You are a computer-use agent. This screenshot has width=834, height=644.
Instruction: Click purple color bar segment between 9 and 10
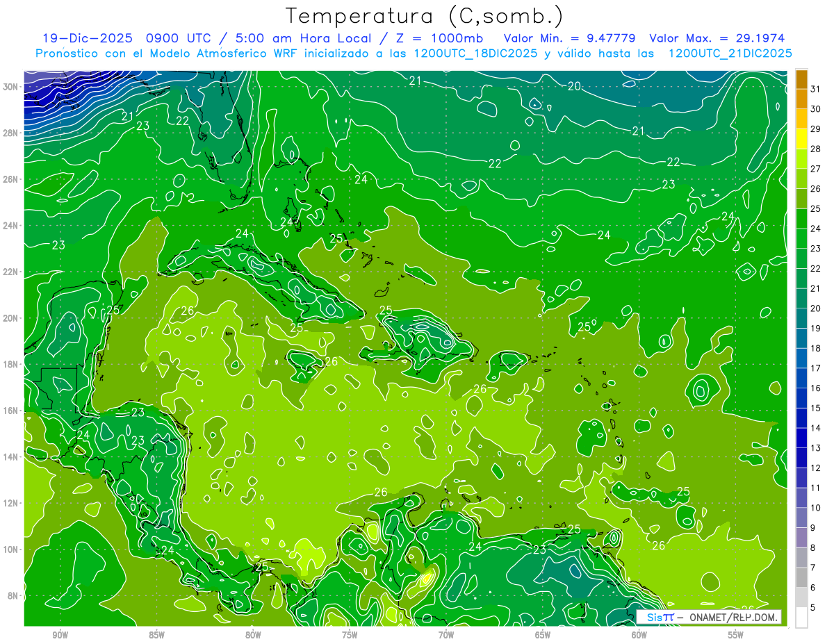pos(801,518)
